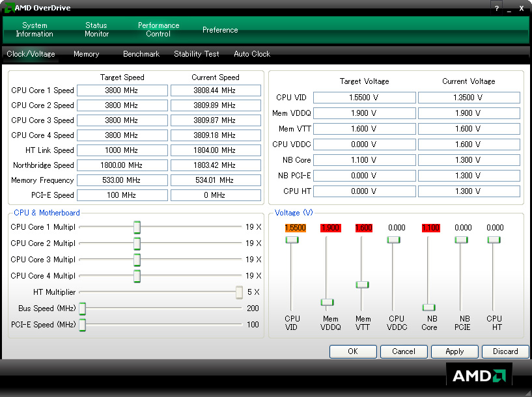Go to the Stability Test sub-tab
532x397 pixels.
(197, 54)
